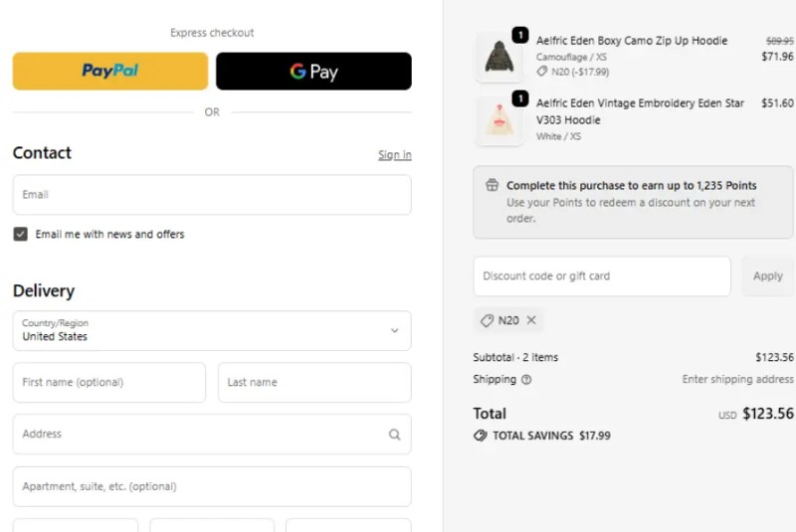Click the Subtotal · 2 items label

tap(515, 357)
